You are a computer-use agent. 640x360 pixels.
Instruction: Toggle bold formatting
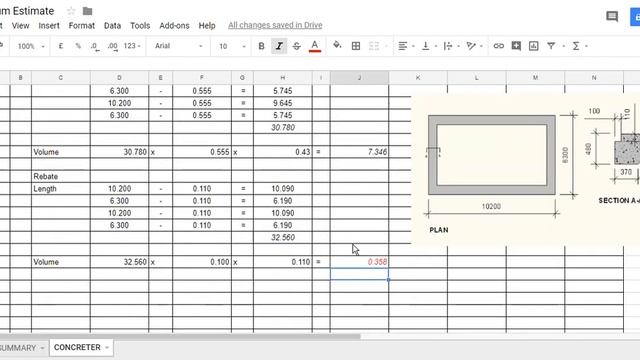click(x=261, y=46)
